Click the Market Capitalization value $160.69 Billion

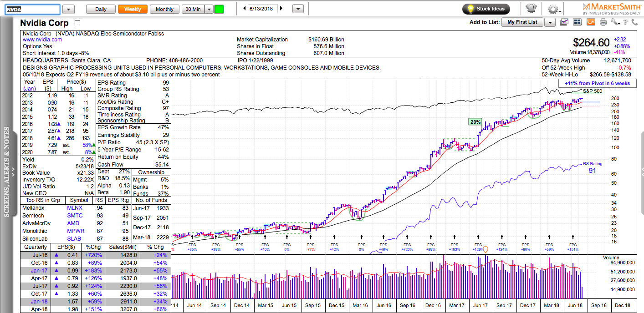click(x=326, y=40)
